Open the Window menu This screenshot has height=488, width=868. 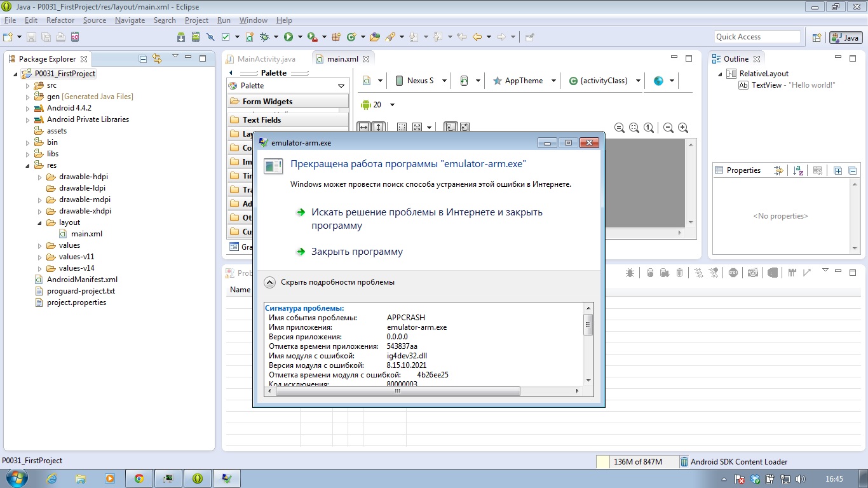tap(254, 20)
